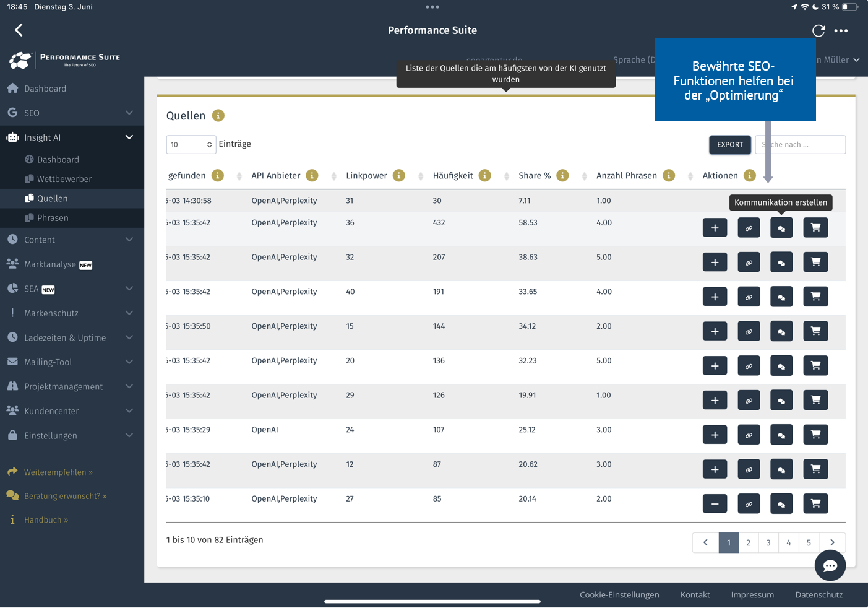Open Weiterempfehlen link
Viewport: 868px width, 608px height.
[58, 472]
